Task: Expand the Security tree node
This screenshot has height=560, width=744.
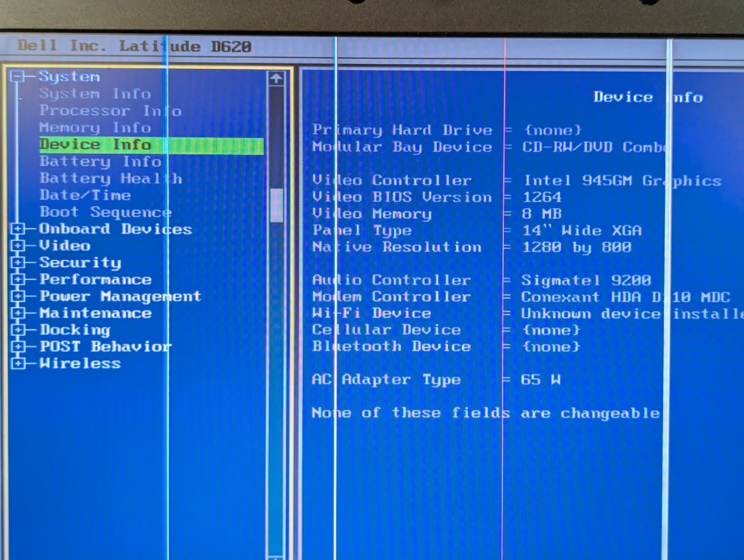Action: click(x=18, y=262)
